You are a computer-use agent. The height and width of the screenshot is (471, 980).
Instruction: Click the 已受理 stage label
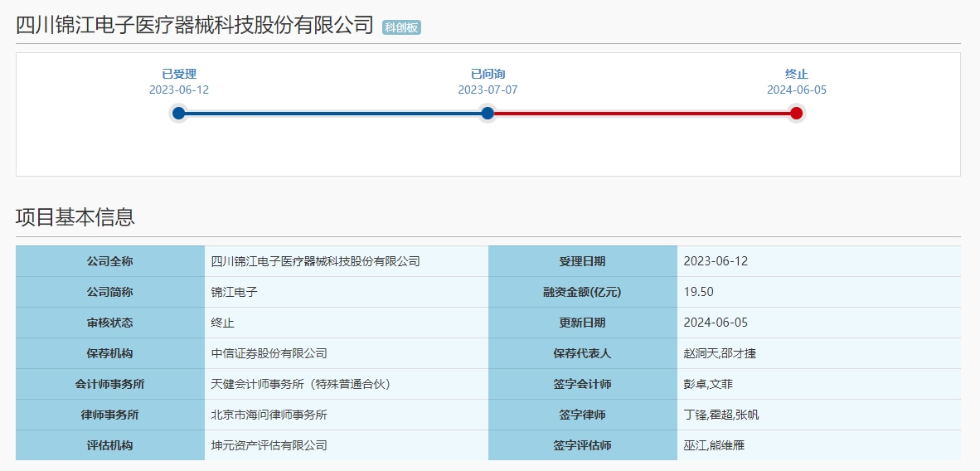click(x=179, y=75)
